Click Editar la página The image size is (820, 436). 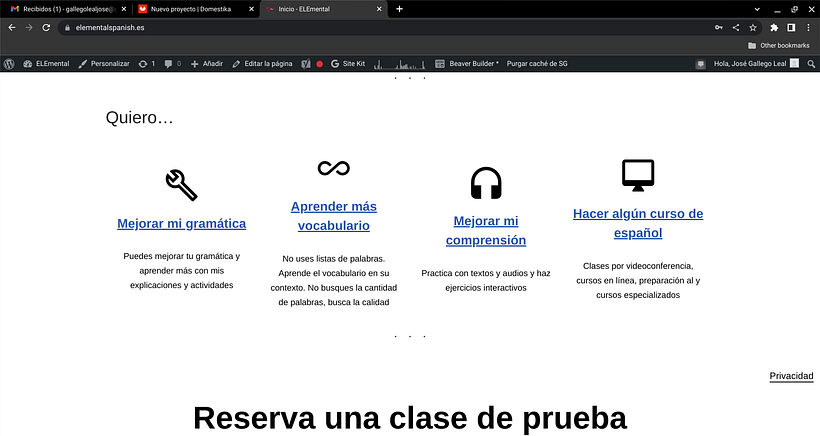263,64
